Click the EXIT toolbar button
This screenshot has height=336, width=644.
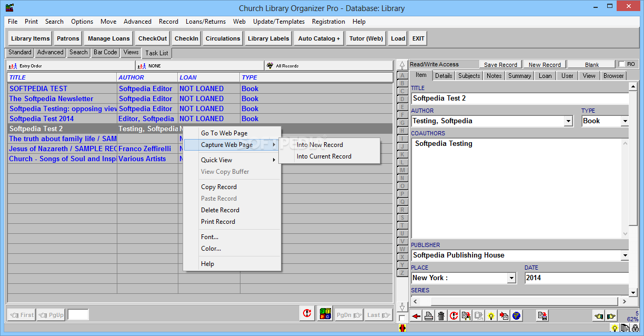click(x=418, y=38)
